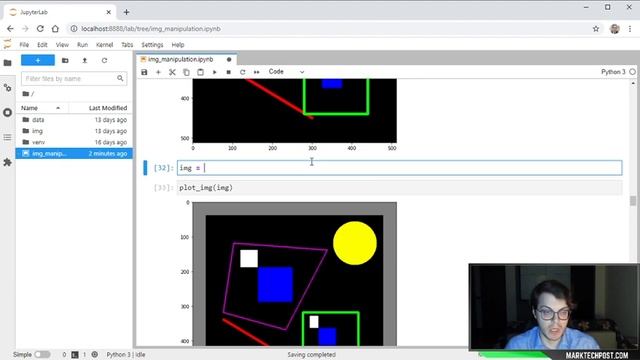Select the data folder
The height and width of the screenshot is (360, 640).
(x=74, y=120)
